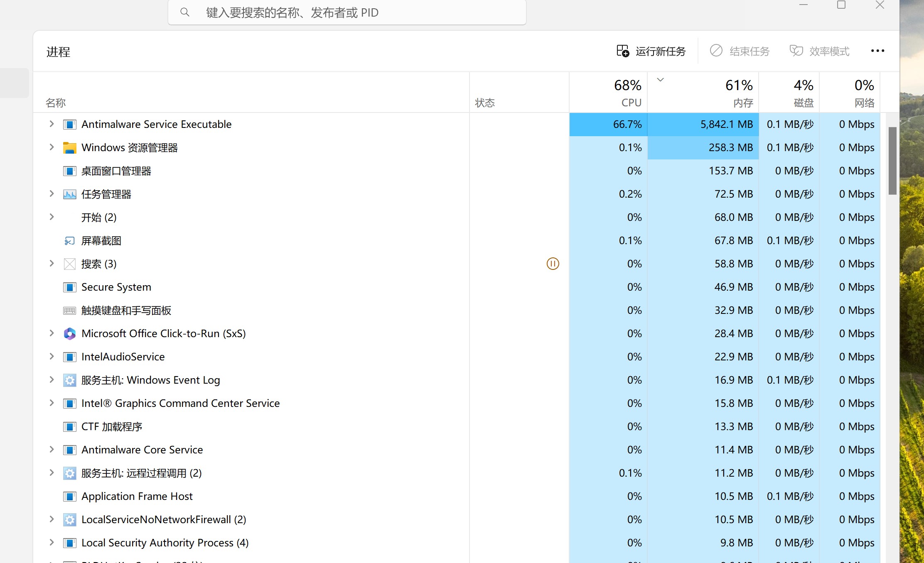Click the End task button
The width and height of the screenshot is (924, 563).
[x=740, y=51]
